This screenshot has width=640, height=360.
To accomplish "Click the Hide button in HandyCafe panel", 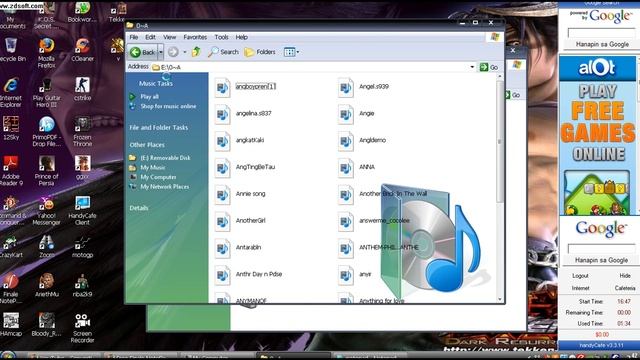I will click(624, 276).
